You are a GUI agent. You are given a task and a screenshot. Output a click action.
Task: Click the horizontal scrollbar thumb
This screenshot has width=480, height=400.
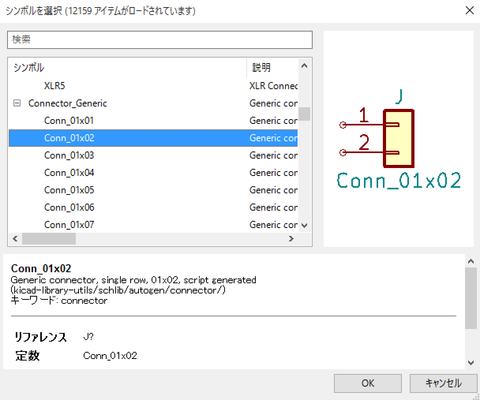tap(49, 239)
